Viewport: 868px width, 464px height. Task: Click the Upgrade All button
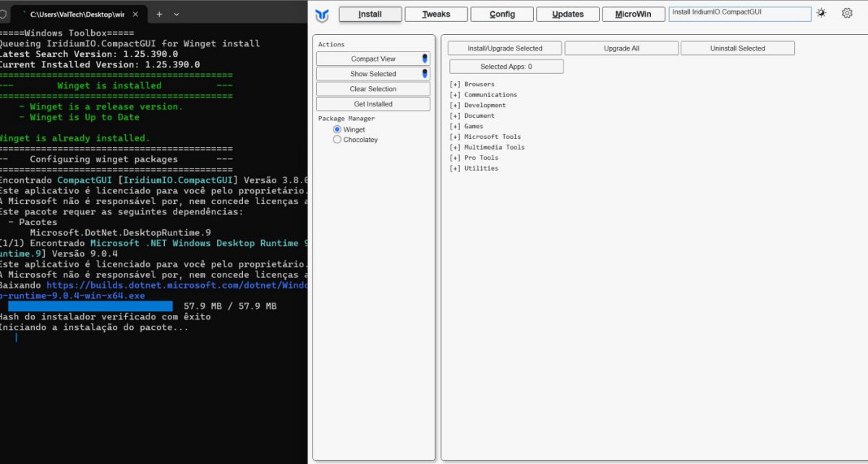coord(621,48)
